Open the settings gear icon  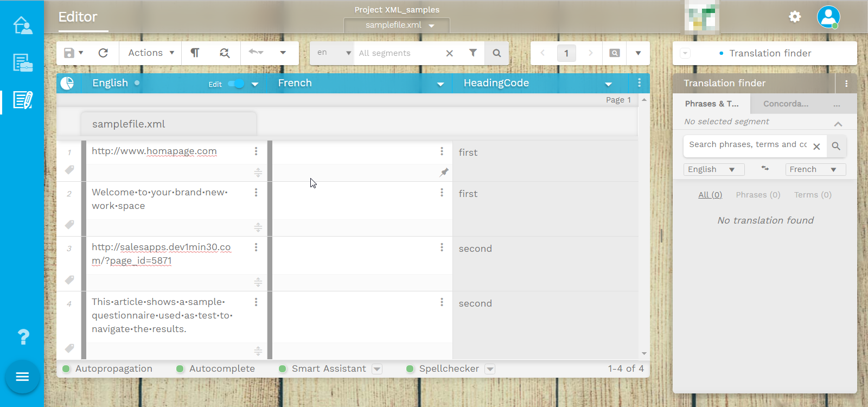click(795, 17)
